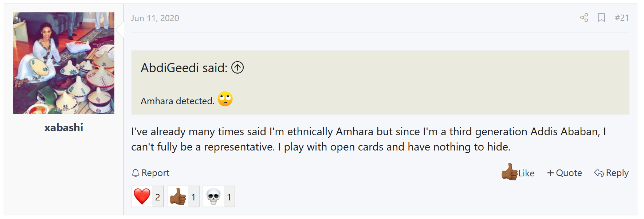
Task: Like this post with thumbs-up
Action: coord(518,172)
